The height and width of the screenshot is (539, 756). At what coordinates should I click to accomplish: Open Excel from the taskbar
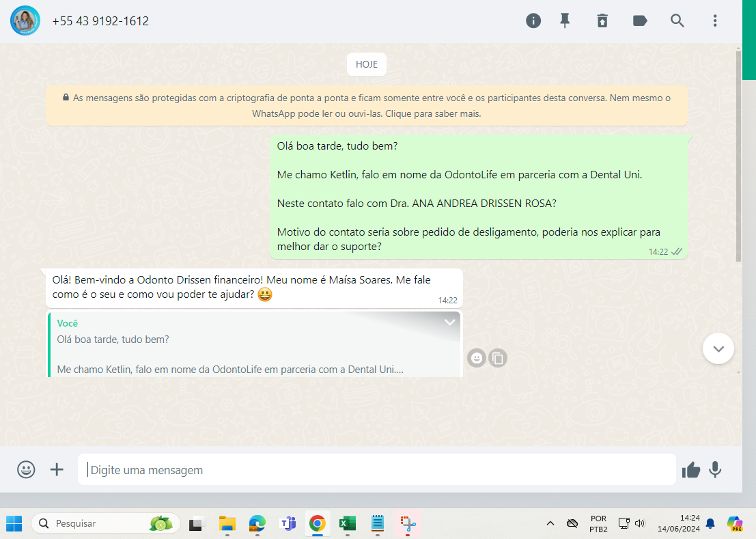347,523
